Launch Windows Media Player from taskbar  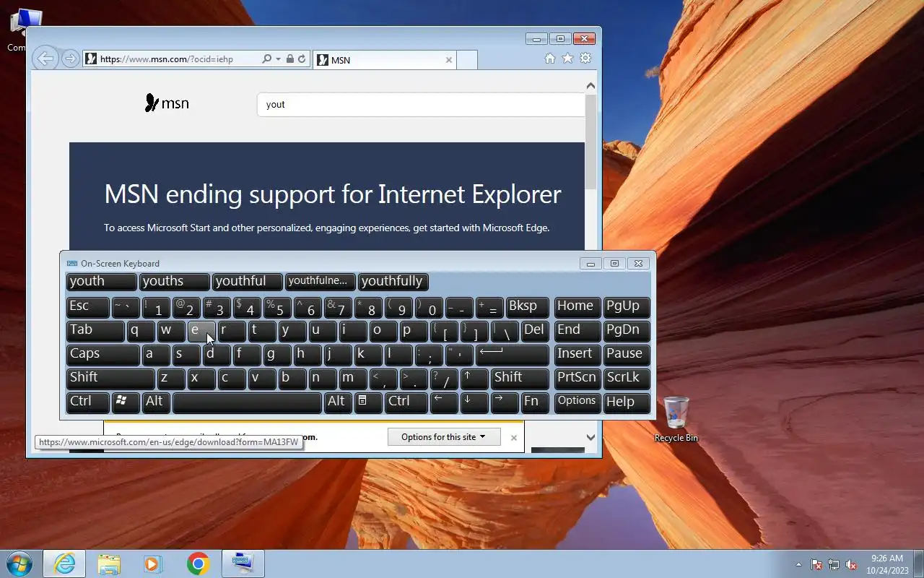153,564
